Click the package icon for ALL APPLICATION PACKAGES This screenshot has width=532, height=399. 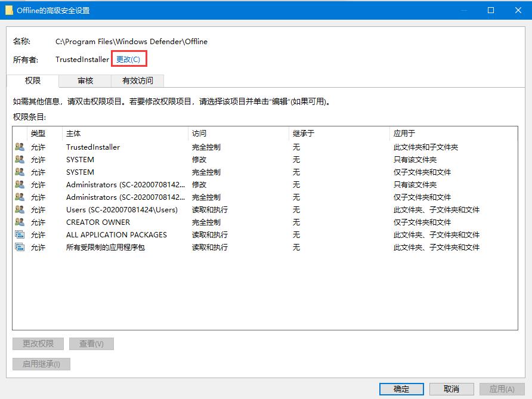click(19, 234)
